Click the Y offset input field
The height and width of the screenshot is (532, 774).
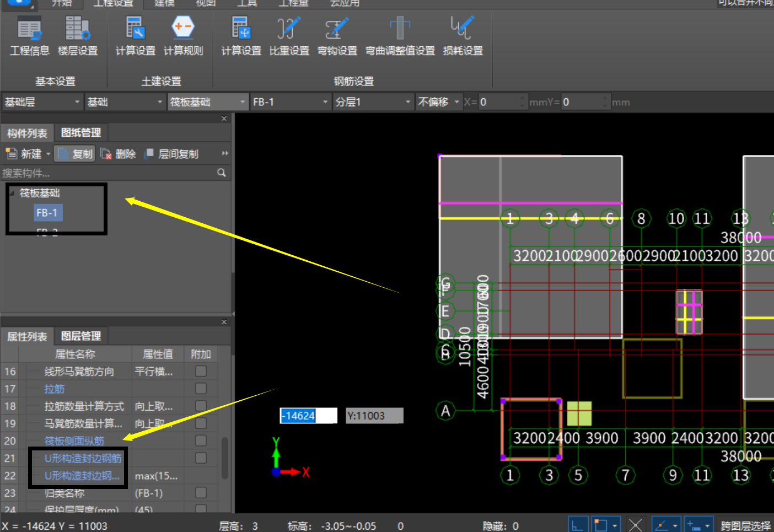point(582,102)
